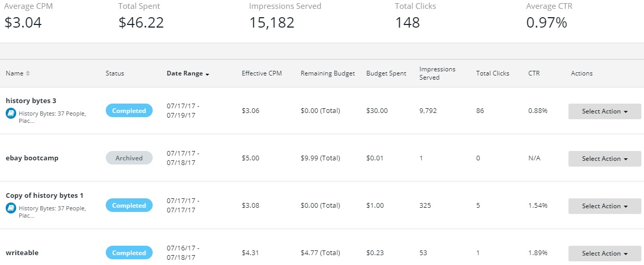The image size is (644, 265).
Task: Click Completed status badge for writeable
Action: click(x=129, y=253)
